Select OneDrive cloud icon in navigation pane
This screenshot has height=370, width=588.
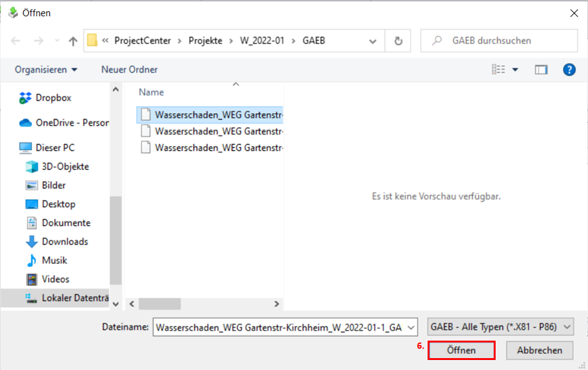coord(26,123)
